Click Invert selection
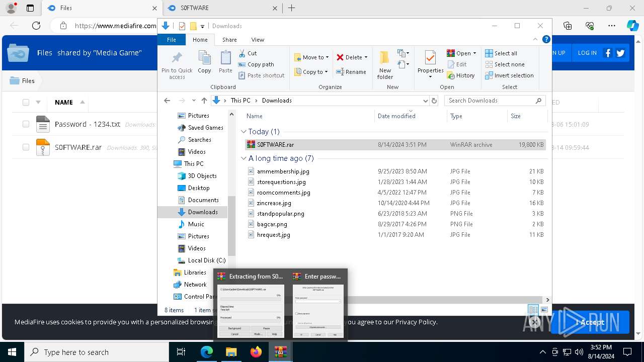Image resolution: width=644 pixels, height=362 pixels. [509, 75]
